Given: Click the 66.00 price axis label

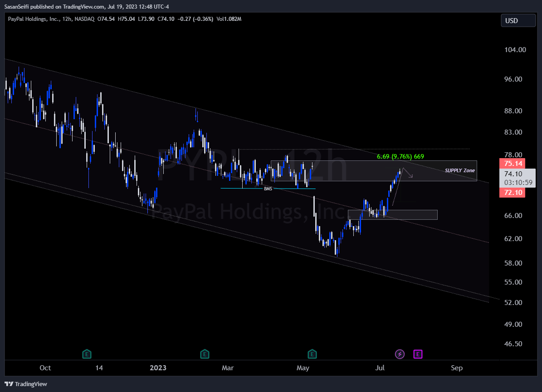Looking at the screenshot, I should coord(513,216).
